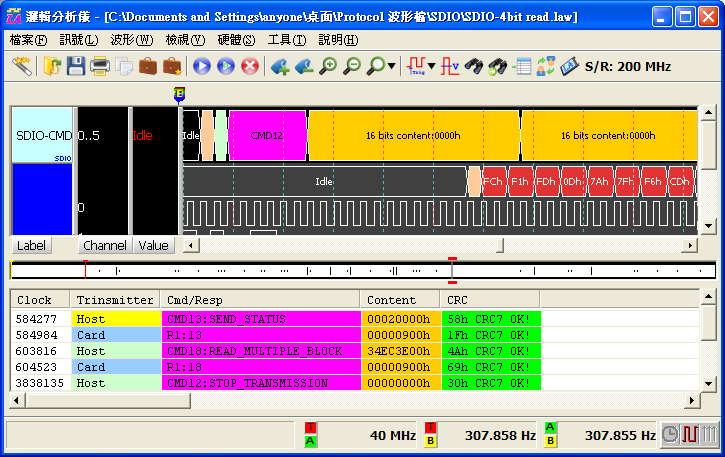
Task: Open the 波形(W) waveform menu
Action: point(132,40)
